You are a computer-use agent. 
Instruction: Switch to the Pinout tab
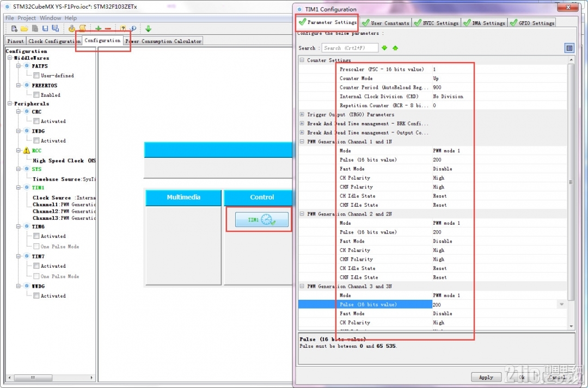click(x=16, y=41)
